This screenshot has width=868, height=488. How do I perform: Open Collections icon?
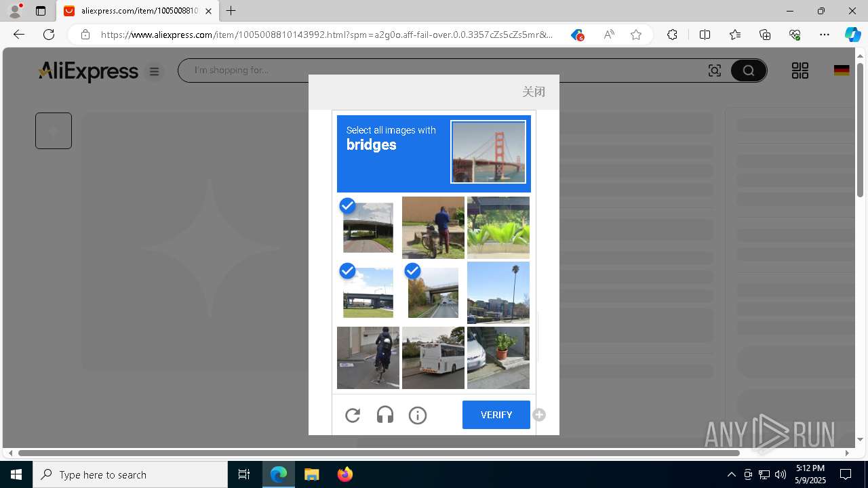pos(765,35)
